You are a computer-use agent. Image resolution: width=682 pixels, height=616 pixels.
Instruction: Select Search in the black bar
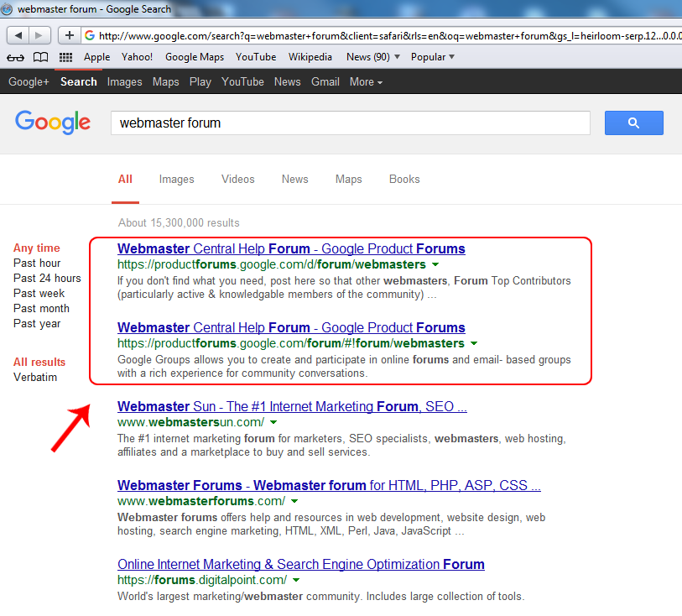pyautogui.click(x=79, y=81)
